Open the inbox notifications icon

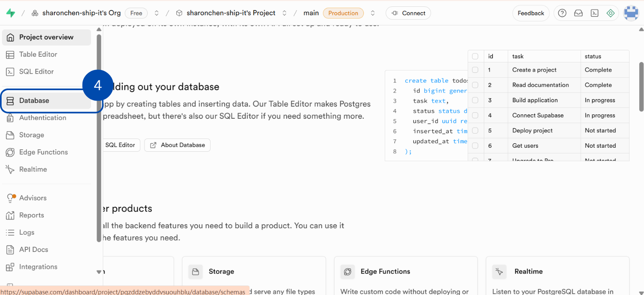[578, 13]
